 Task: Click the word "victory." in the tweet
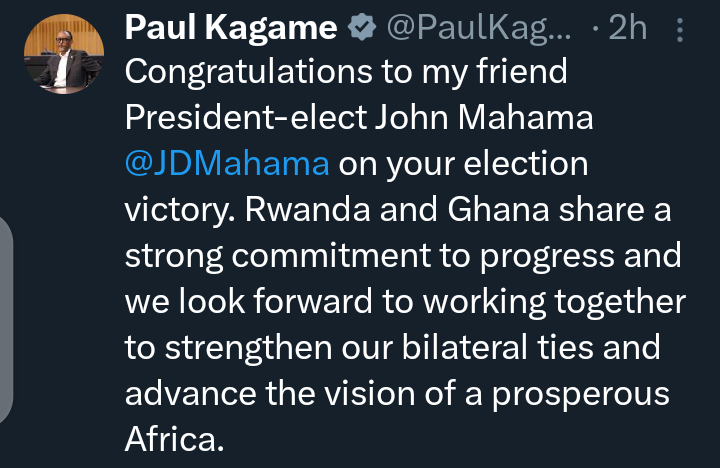(182, 209)
